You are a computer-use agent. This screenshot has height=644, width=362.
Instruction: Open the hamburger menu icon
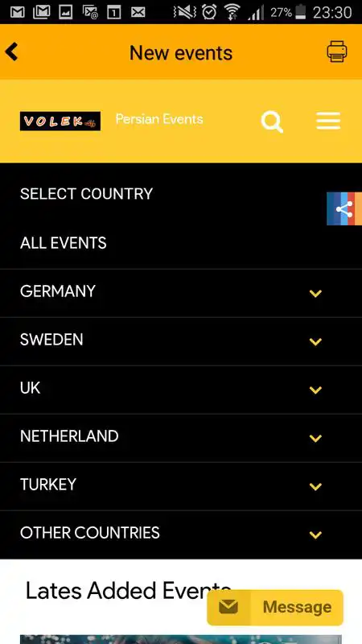(x=328, y=121)
